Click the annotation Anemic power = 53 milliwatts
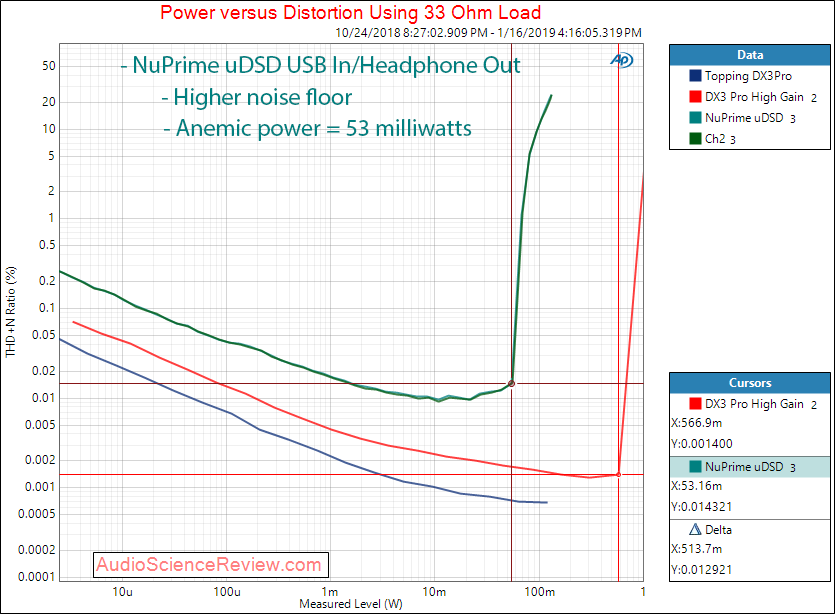835x614 pixels. coord(317,128)
